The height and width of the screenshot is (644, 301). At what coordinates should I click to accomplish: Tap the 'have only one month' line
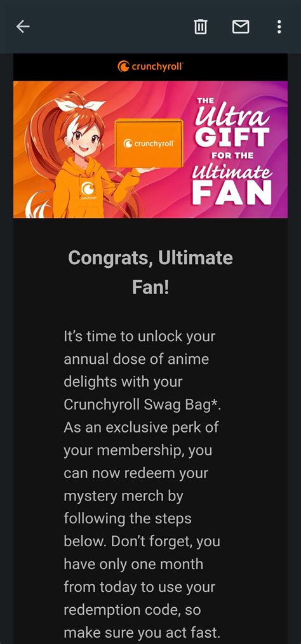tap(133, 564)
